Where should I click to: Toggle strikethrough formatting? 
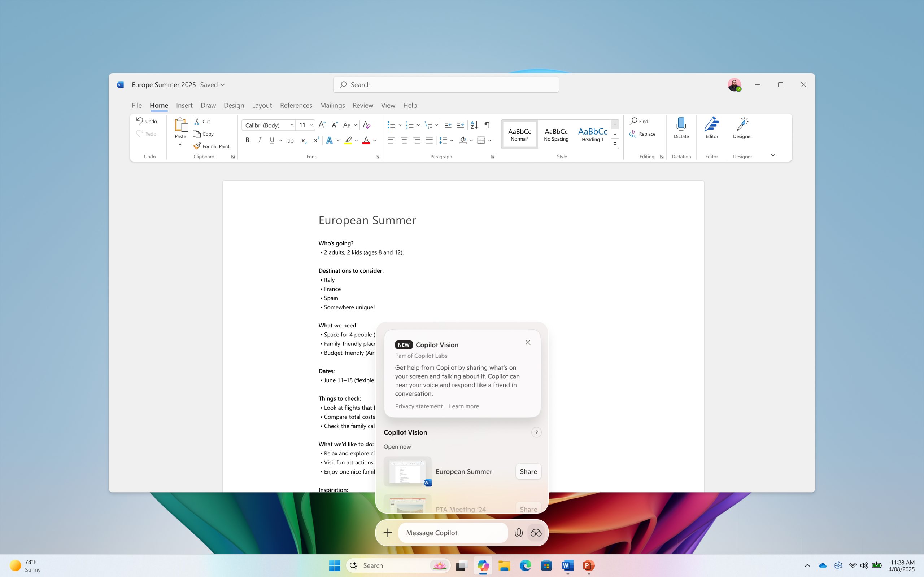pyautogui.click(x=291, y=140)
